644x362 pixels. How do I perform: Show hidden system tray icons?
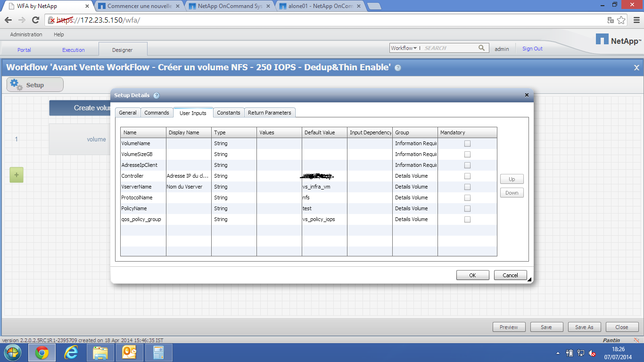[x=558, y=353]
